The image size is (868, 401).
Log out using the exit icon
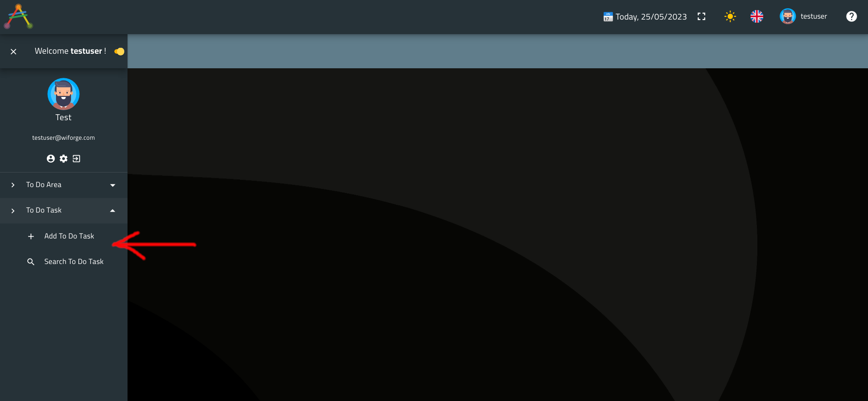pos(76,158)
